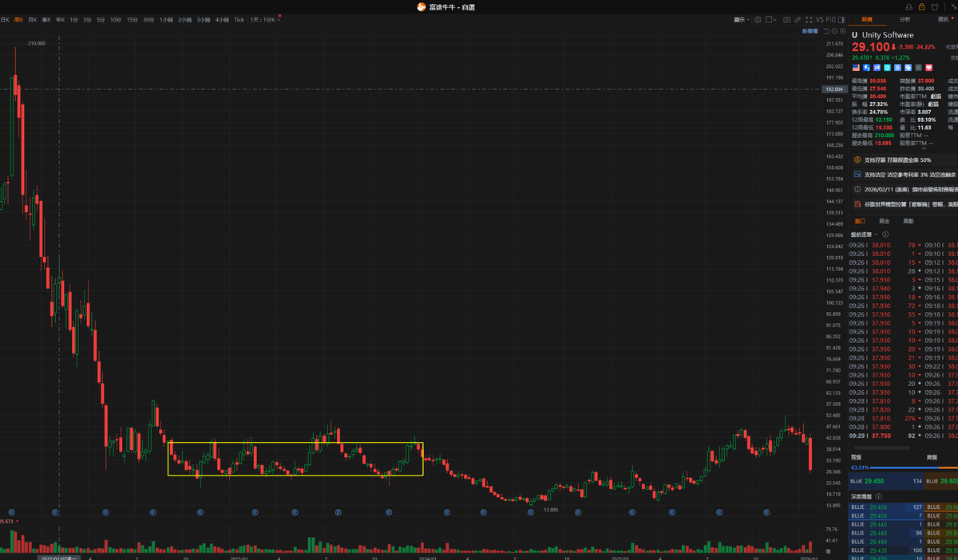Toggle the right sidebar panel icon

point(841,19)
